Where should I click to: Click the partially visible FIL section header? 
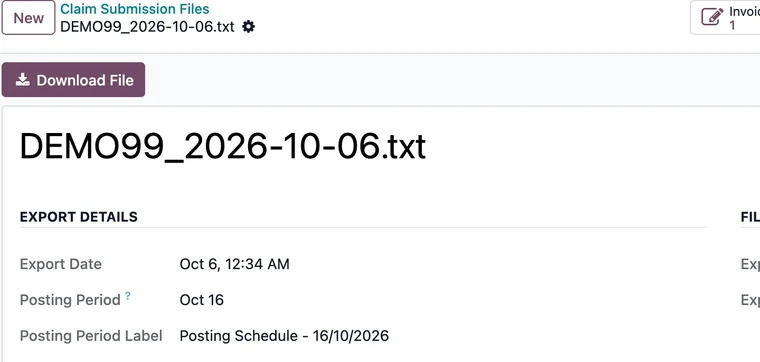(750, 217)
